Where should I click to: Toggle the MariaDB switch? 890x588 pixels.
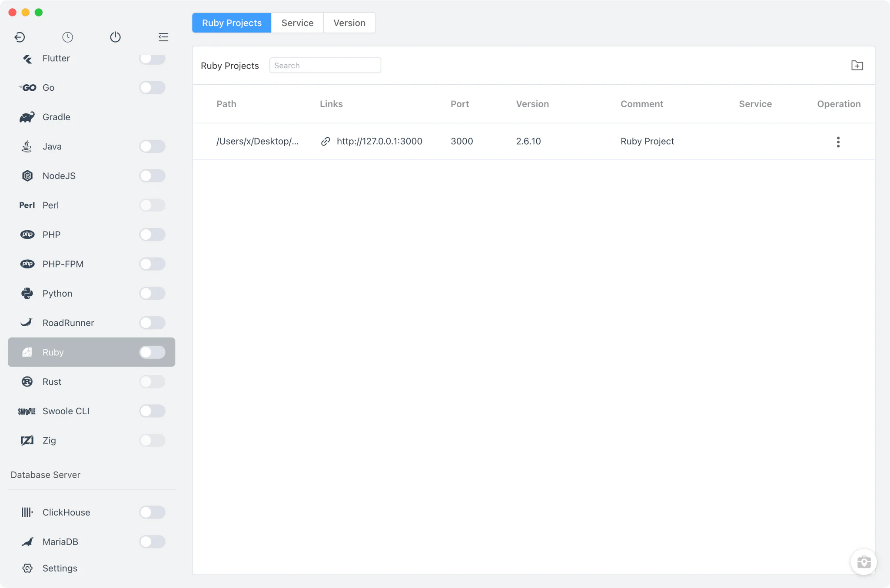[x=152, y=542]
